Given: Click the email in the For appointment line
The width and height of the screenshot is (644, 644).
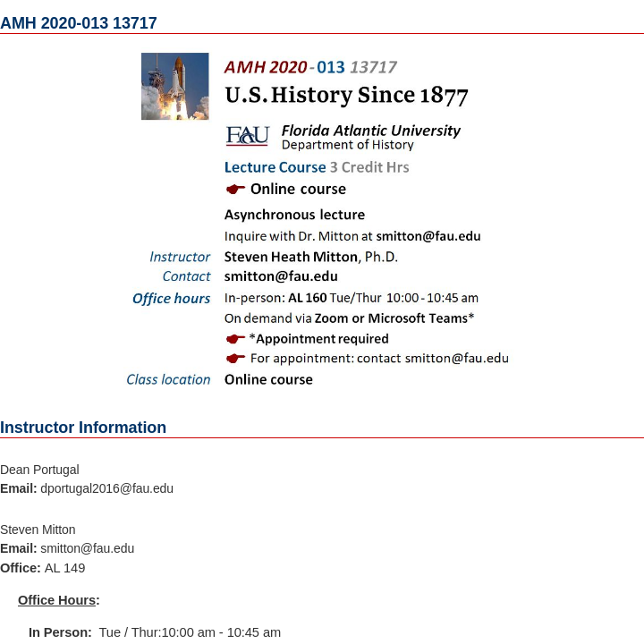Looking at the screenshot, I should click(x=456, y=359).
